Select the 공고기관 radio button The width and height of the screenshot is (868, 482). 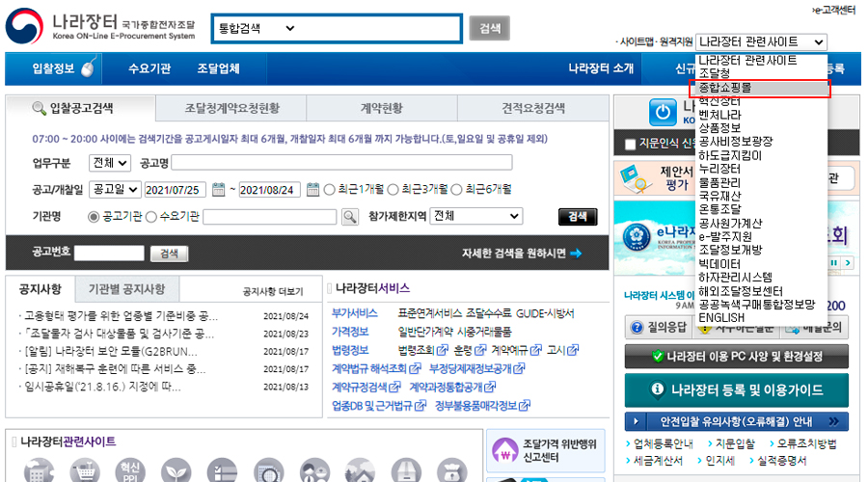[94, 217]
